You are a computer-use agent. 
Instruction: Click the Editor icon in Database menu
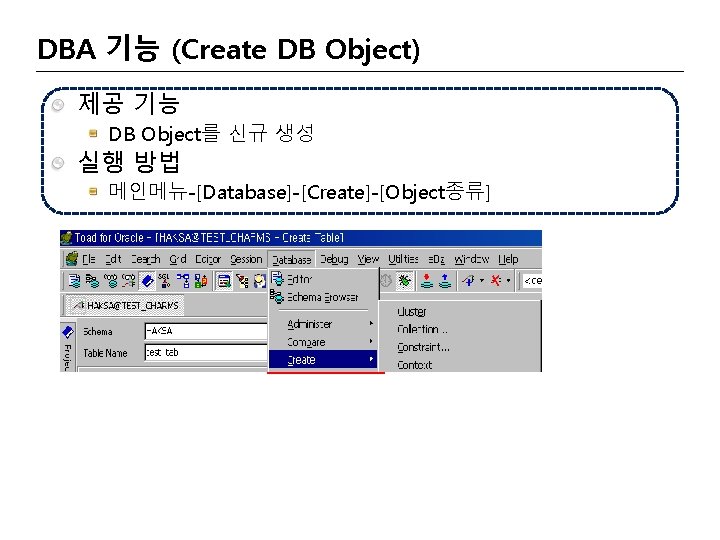pos(277,278)
